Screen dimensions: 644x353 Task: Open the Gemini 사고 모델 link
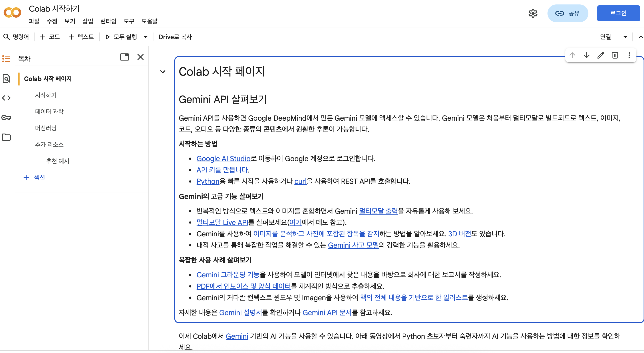click(353, 245)
